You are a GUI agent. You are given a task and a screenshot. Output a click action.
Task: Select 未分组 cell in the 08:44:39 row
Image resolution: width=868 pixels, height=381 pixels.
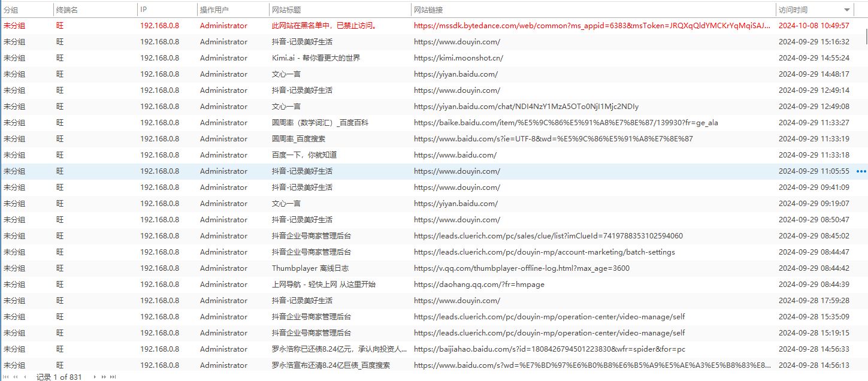[14, 285]
